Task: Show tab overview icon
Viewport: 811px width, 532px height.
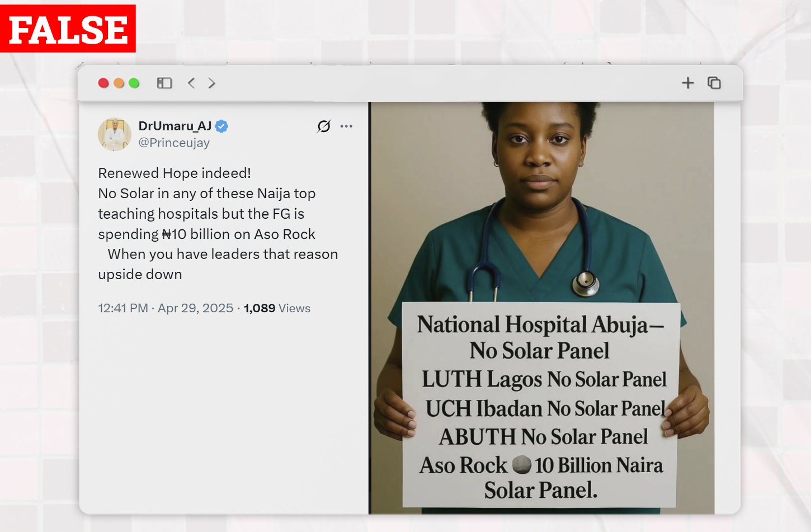Action: [714, 83]
